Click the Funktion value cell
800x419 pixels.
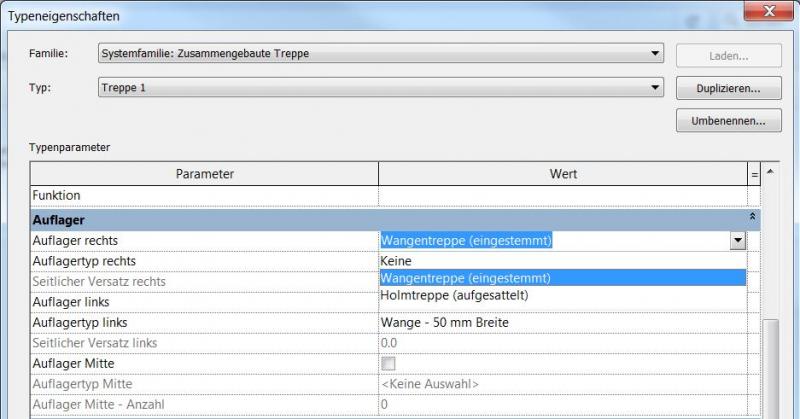click(x=562, y=196)
